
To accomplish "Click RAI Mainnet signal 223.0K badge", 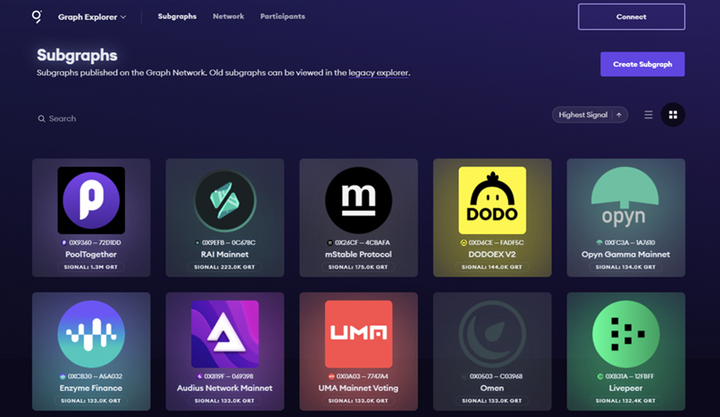I will coord(225,267).
